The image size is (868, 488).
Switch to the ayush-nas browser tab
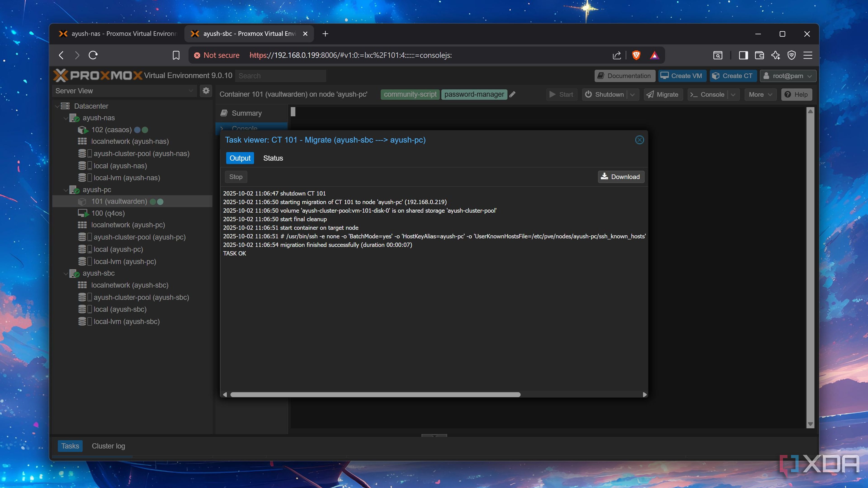118,34
